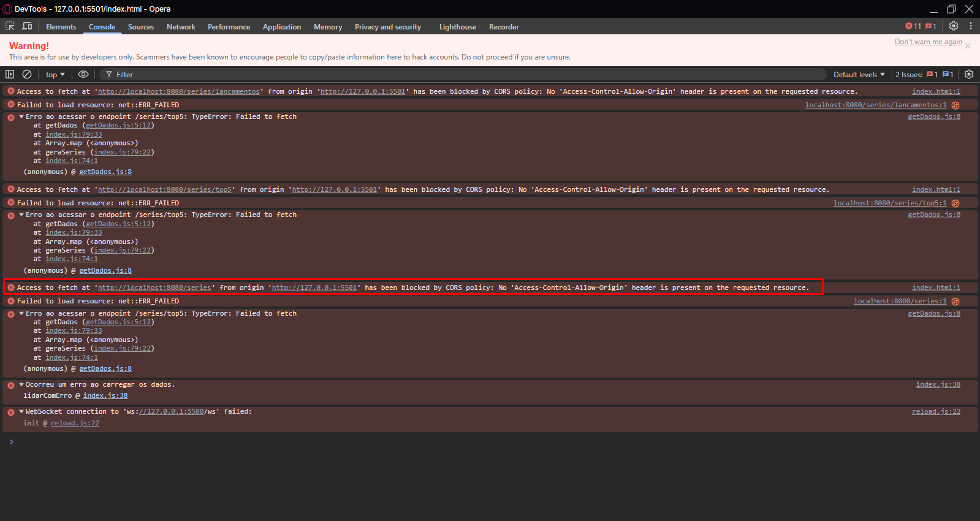980x521 pixels.
Task: Dismiss the Warning banner with its X
Action: pyautogui.click(x=968, y=46)
